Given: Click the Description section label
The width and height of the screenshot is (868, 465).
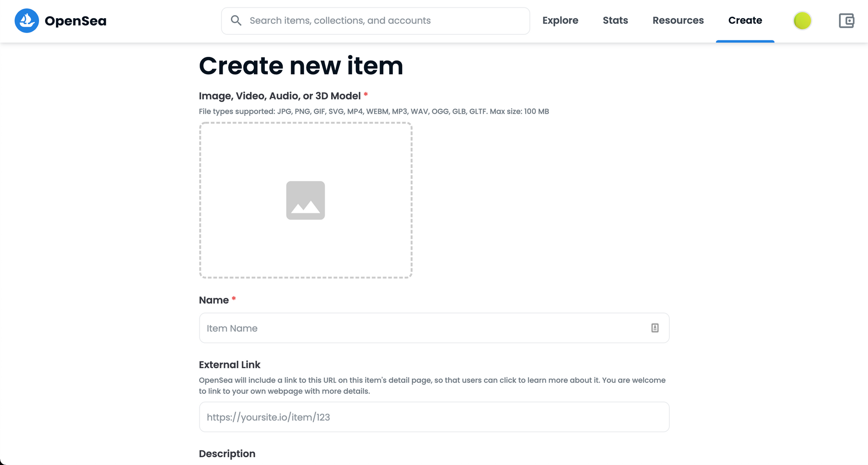Looking at the screenshot, I should click(227, 454).
